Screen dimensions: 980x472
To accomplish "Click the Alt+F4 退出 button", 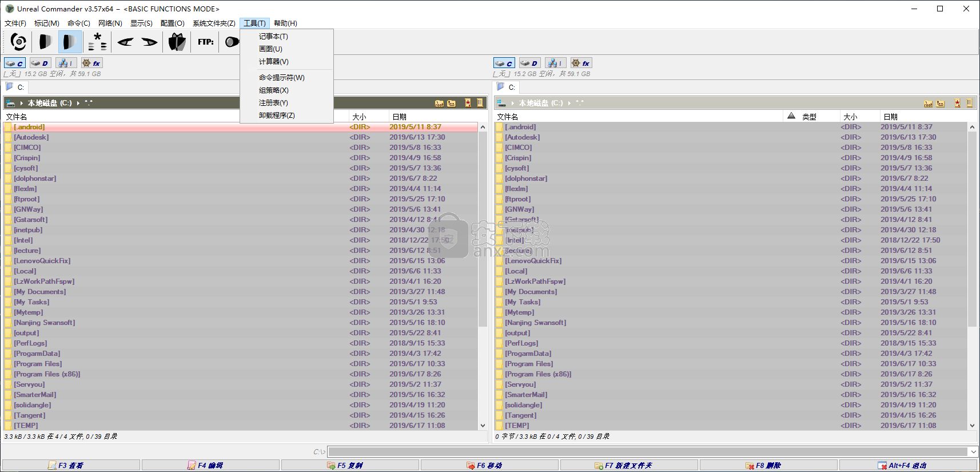I will 909,465.
